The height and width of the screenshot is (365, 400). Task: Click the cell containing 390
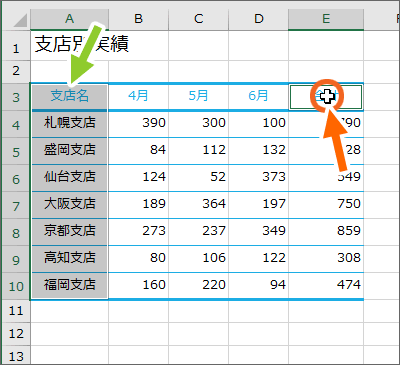pyautogui.click(x=138, y=124)
